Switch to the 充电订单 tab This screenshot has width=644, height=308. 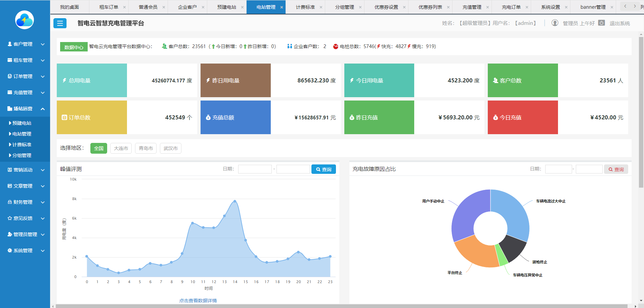click(x=511, y=7)
